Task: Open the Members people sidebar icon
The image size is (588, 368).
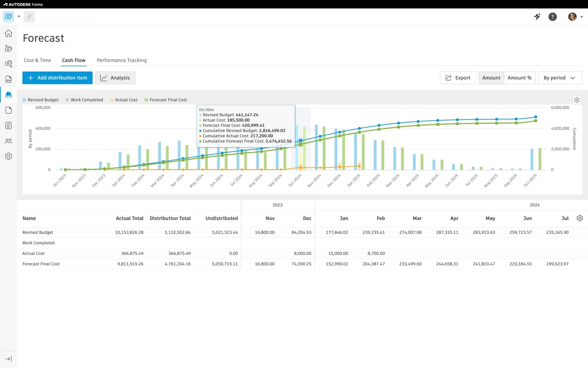Action: [x=9, y=141]
